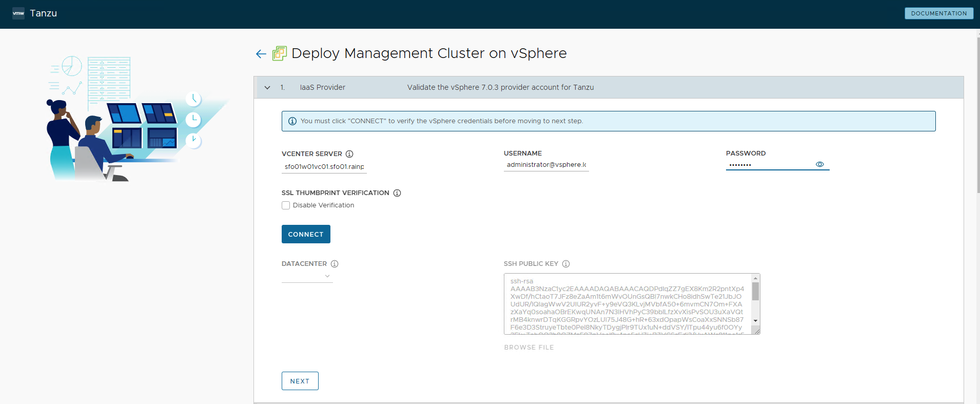Click BROWSE FILE under SSH key
This screenshot has width=980, height=404.
(x=529, y=348)
